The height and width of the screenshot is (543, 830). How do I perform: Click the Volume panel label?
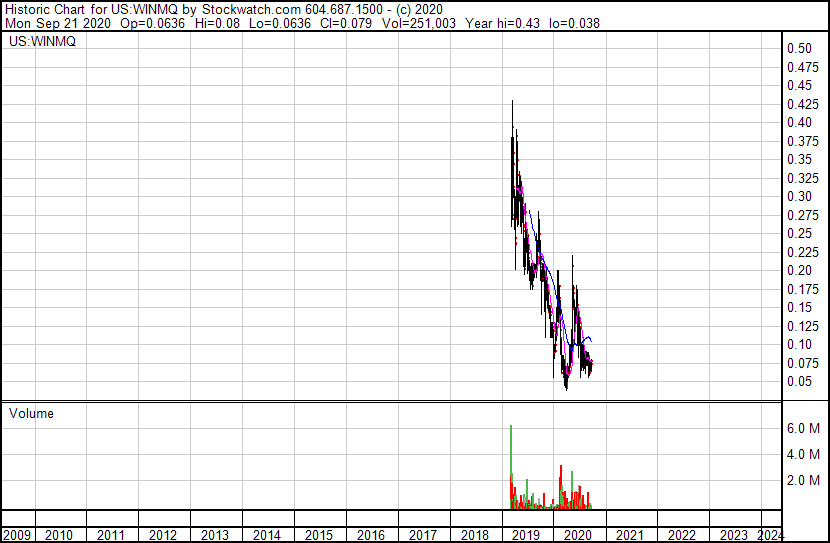coord(31,413)
